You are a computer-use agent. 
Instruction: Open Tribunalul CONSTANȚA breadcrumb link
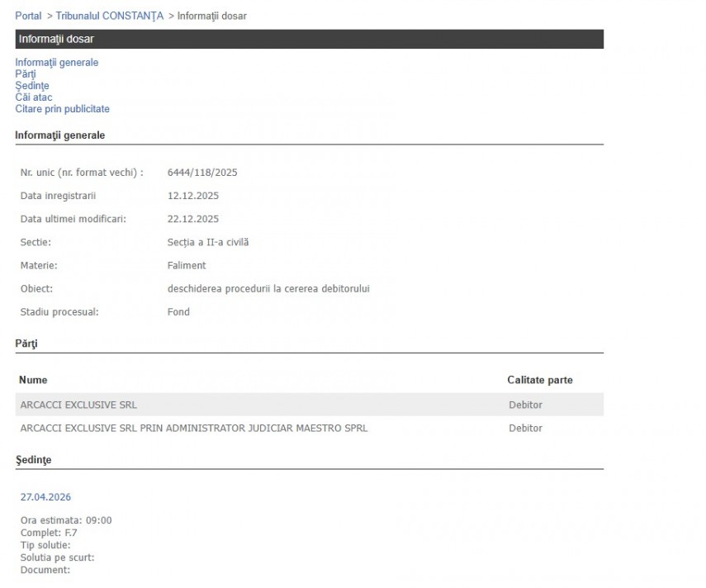point(110,16)
